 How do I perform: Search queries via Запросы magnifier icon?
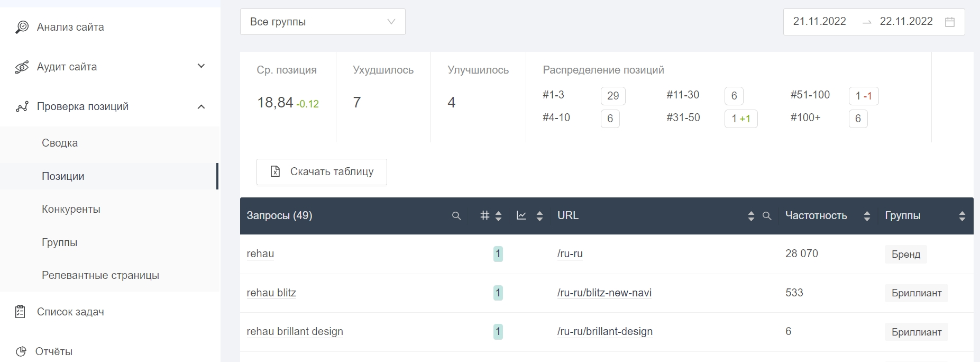tap(456, 216)
